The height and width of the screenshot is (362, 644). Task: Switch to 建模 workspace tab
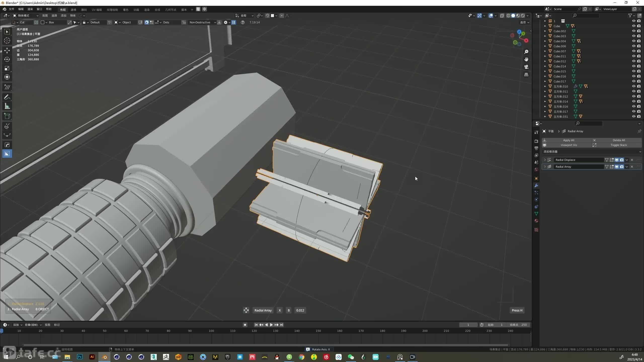(x=73, y=10)
